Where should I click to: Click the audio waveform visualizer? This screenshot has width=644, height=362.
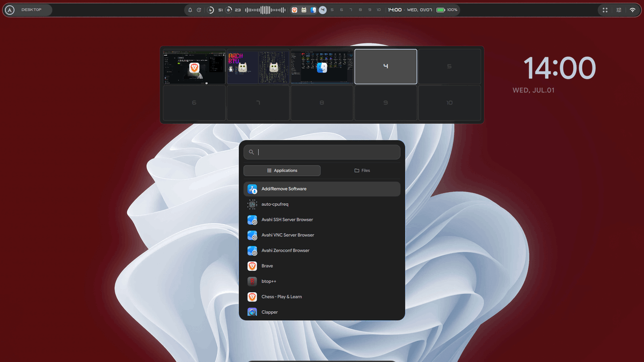tap(265, 10)
